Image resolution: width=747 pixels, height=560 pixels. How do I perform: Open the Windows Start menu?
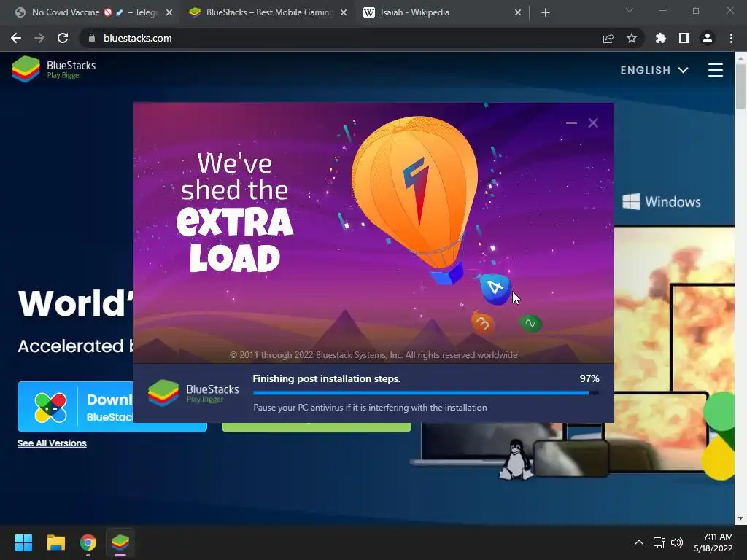(x=23, y=542)
